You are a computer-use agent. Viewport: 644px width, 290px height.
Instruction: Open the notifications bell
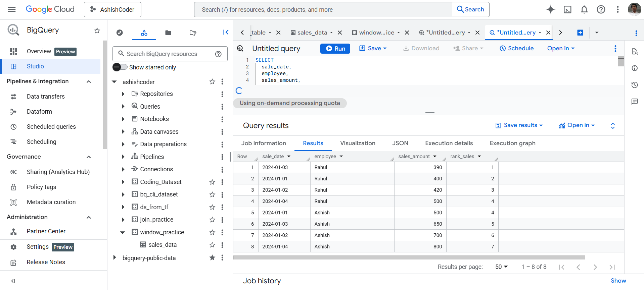point(584,9)
